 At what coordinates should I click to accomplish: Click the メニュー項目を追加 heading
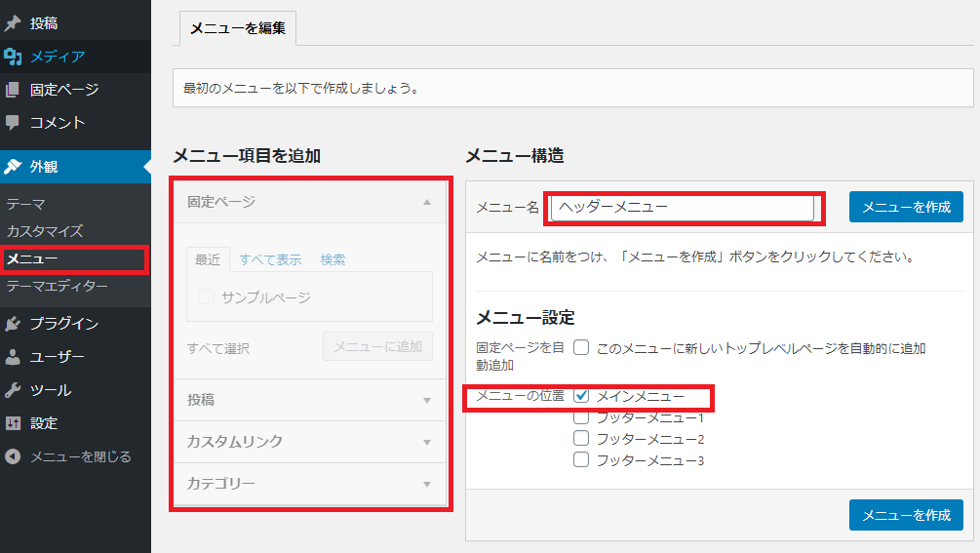[x=247, y=156]
